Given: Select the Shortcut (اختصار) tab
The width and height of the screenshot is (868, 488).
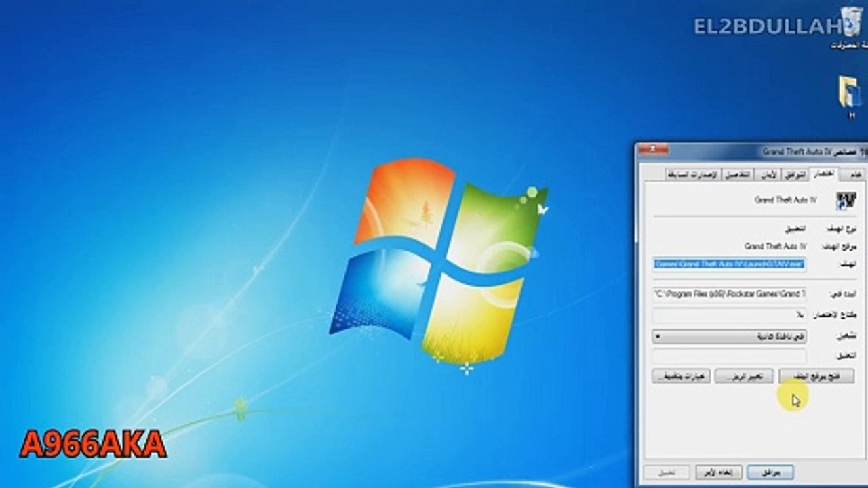Looking at the screenshot, I should pos(824,174).
